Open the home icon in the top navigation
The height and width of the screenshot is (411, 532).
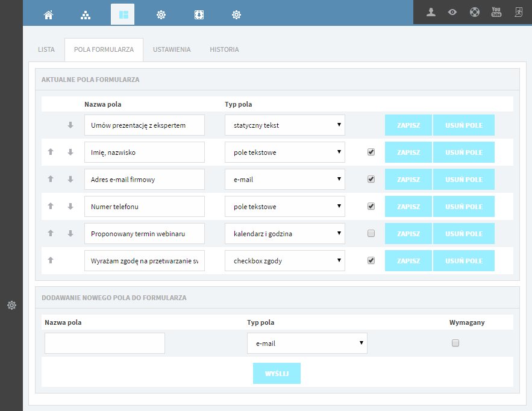49,14
